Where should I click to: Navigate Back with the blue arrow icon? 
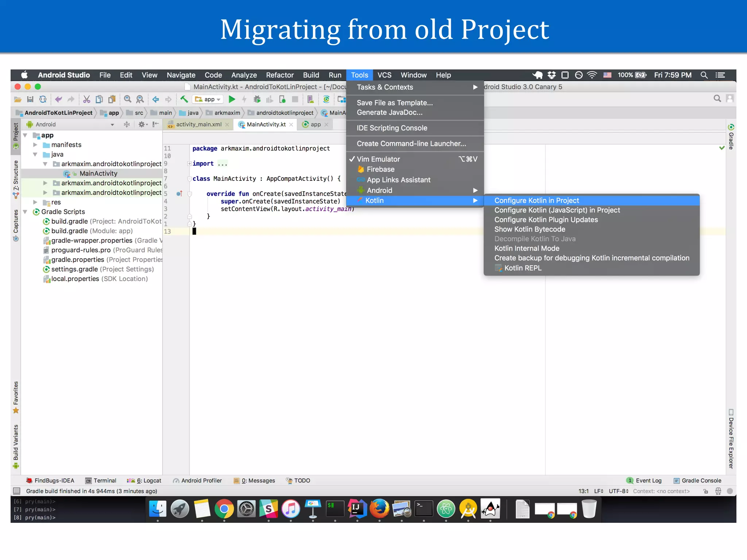156,99
